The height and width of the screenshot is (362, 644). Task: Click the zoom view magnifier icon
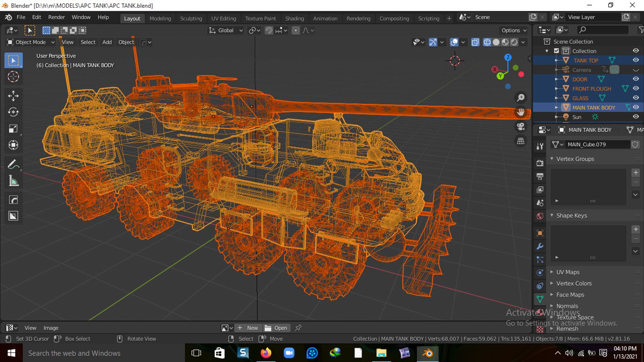click(x=521, y=98)
